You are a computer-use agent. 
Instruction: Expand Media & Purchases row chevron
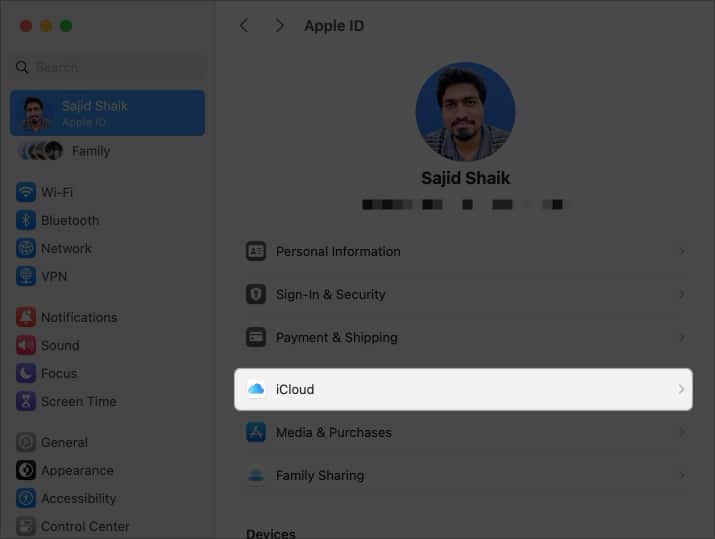coord(682,432)
